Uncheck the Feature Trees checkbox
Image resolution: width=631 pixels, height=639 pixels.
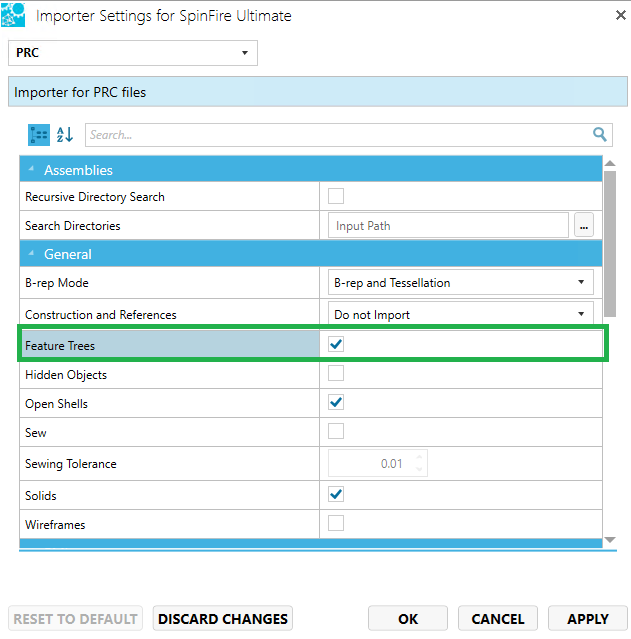coord(336,344)
